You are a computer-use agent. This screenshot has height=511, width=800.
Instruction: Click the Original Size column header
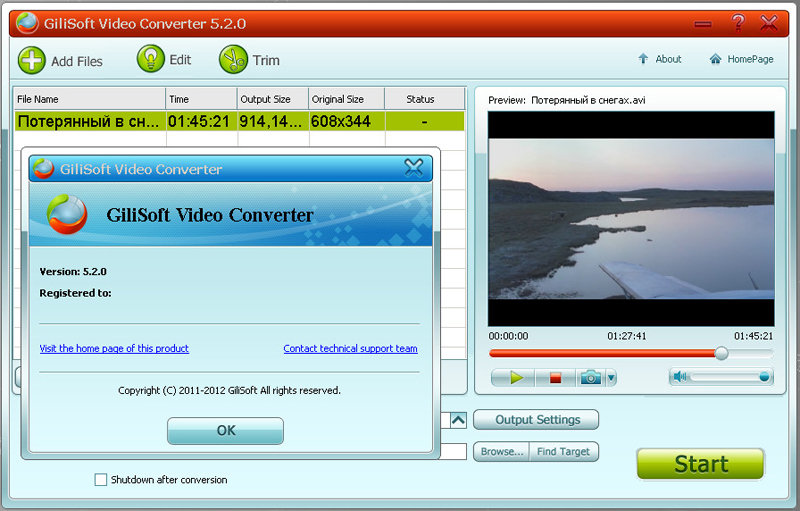[346, 99]
